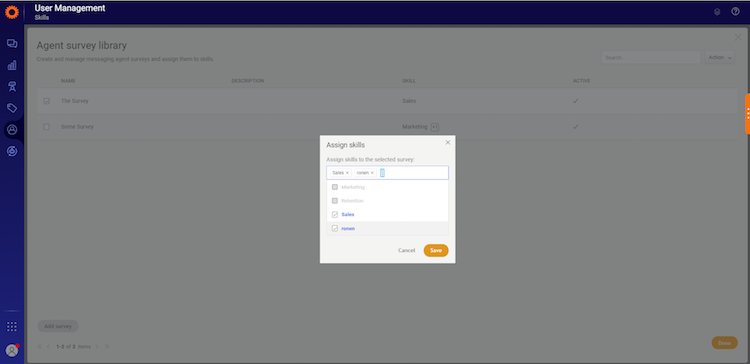Click the Skills subtitle under User Management

(x=42, y=18)
